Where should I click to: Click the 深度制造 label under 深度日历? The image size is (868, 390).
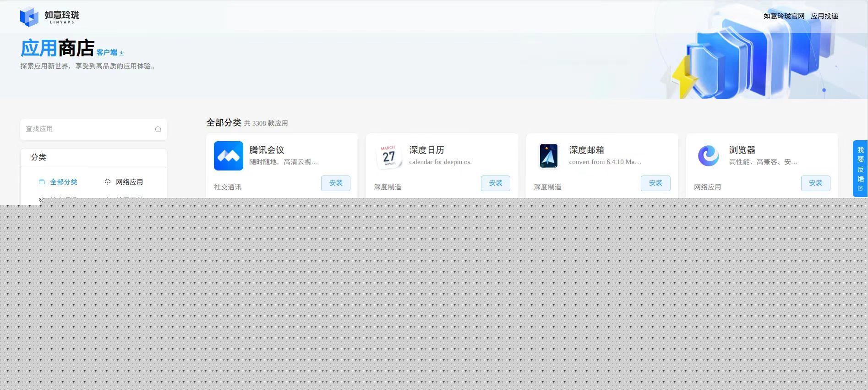click(x=388, y=187)
